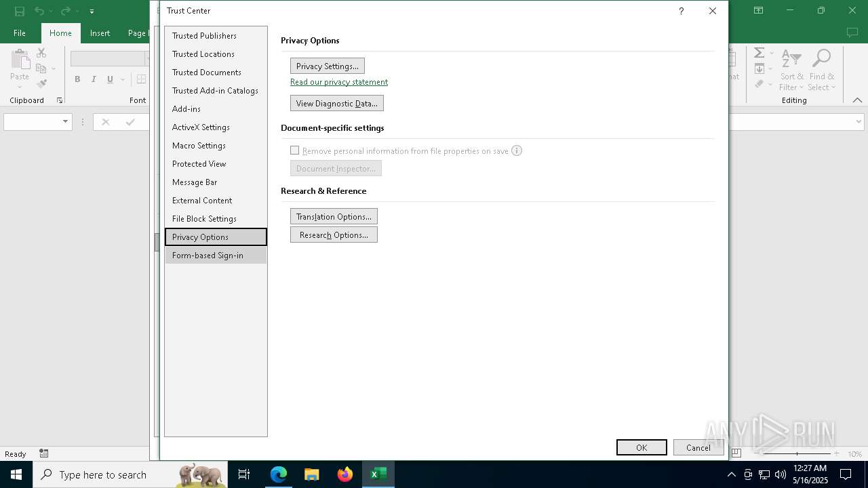This screenshot has height=488, width=868.
Task: Toggle Underline formatting
Action: coord(110,79)
